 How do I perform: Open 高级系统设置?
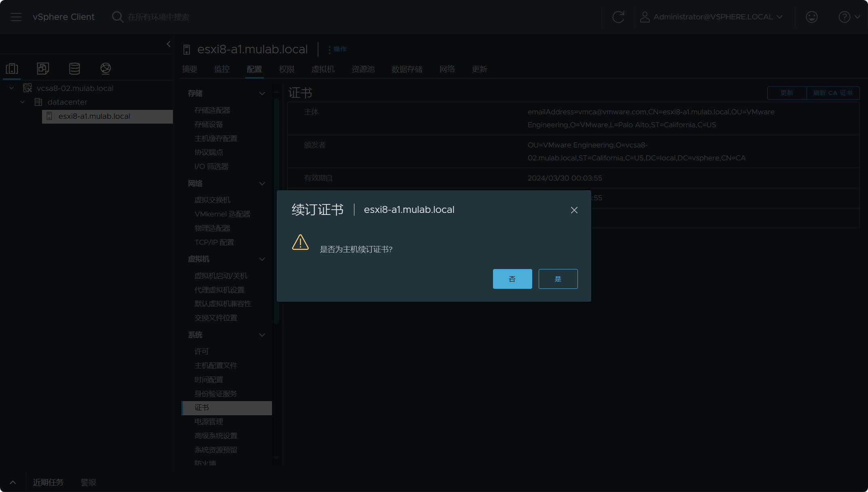216,436
